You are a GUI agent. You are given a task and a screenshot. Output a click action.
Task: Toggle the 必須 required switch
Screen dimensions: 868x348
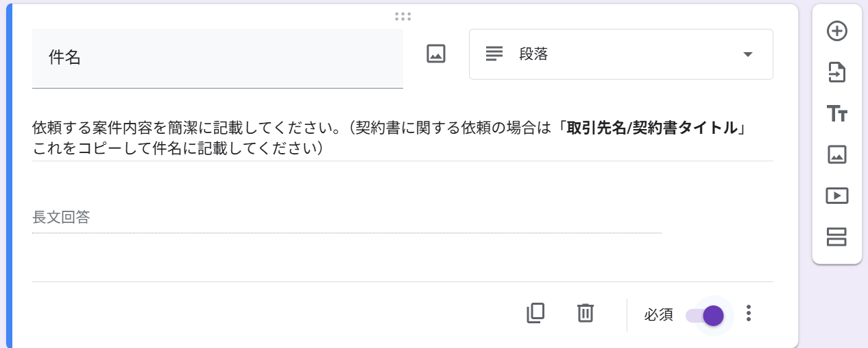click(705, 315)
